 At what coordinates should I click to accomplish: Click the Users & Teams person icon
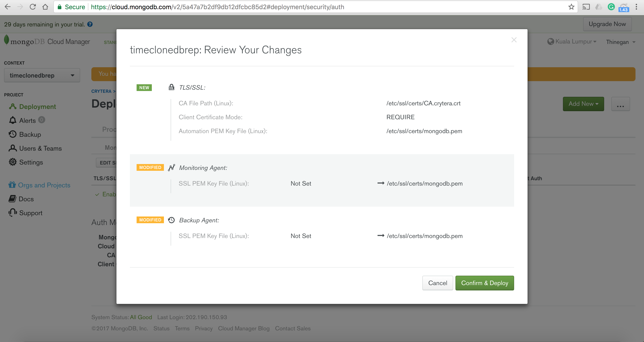13,148
